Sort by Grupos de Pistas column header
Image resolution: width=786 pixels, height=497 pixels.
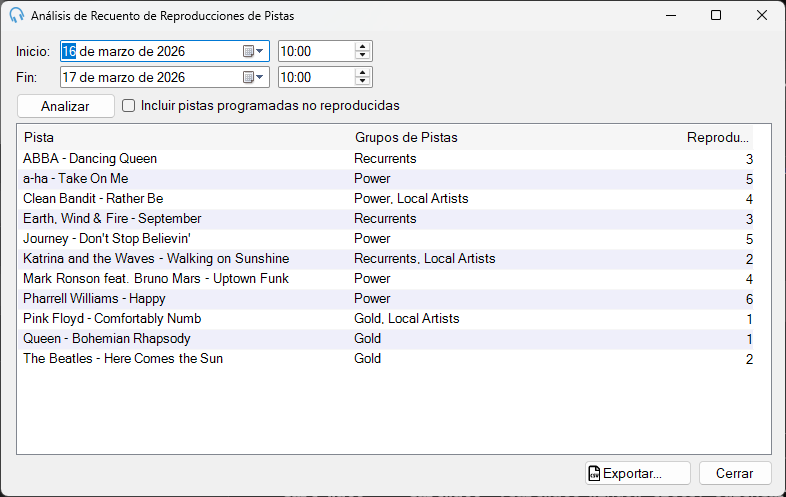coord(516,137)
